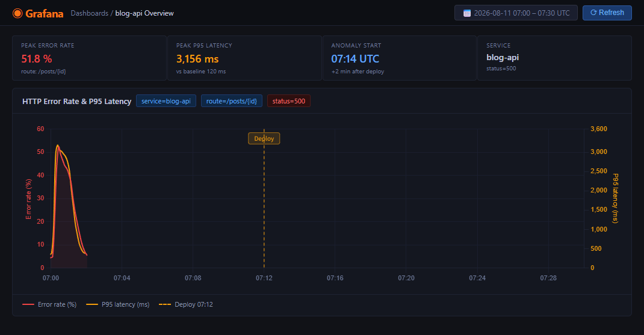644x335 pixels.
Task: Click the blog-api service stat value
Action: (x=503, y=58)
